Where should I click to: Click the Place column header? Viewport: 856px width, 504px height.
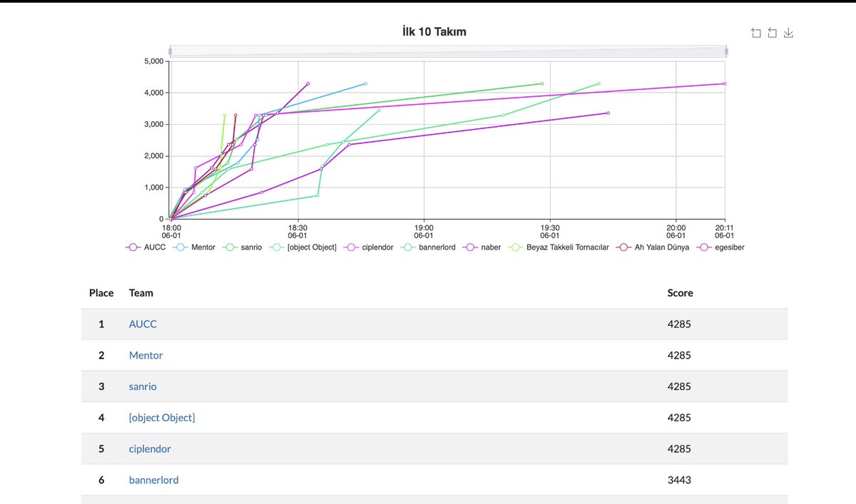pyautogui.click(x=101, y=293)
